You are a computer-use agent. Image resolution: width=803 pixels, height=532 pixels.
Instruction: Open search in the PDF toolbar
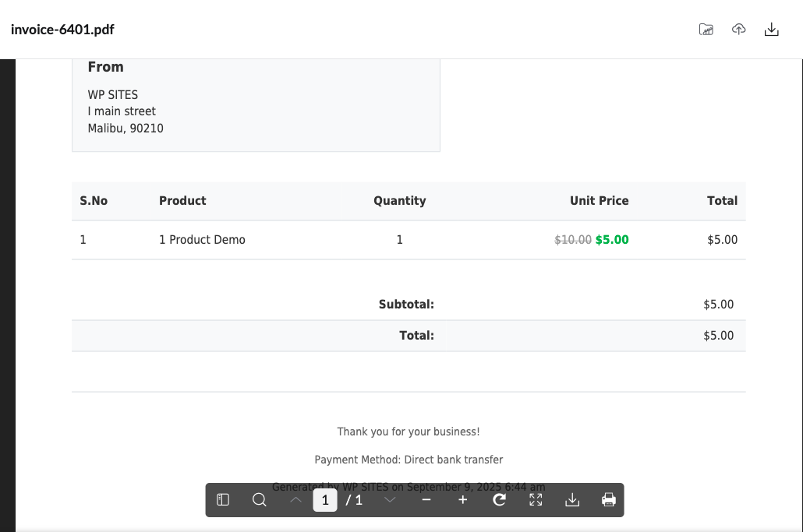pos(260,500)
